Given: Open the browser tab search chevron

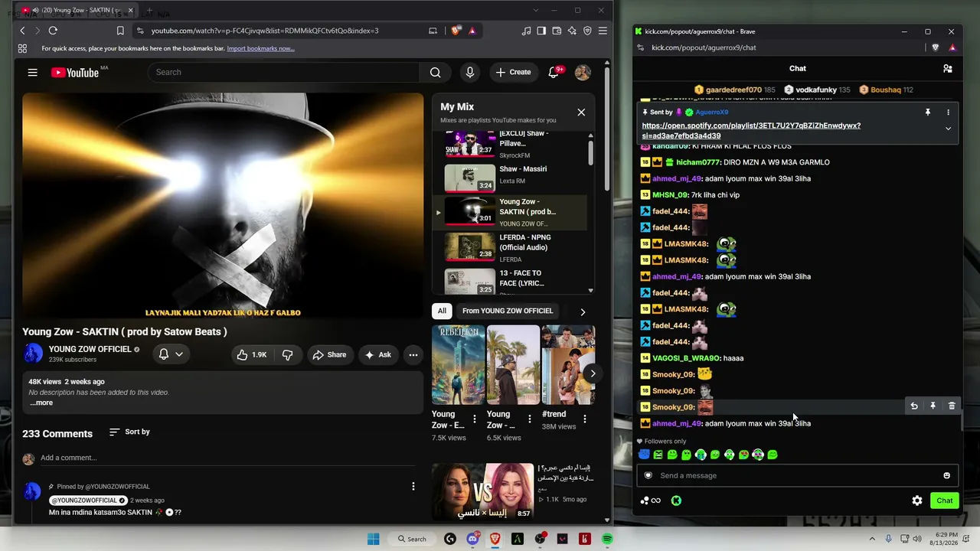Looking at the screenshot, I should [x=537, y=10].
